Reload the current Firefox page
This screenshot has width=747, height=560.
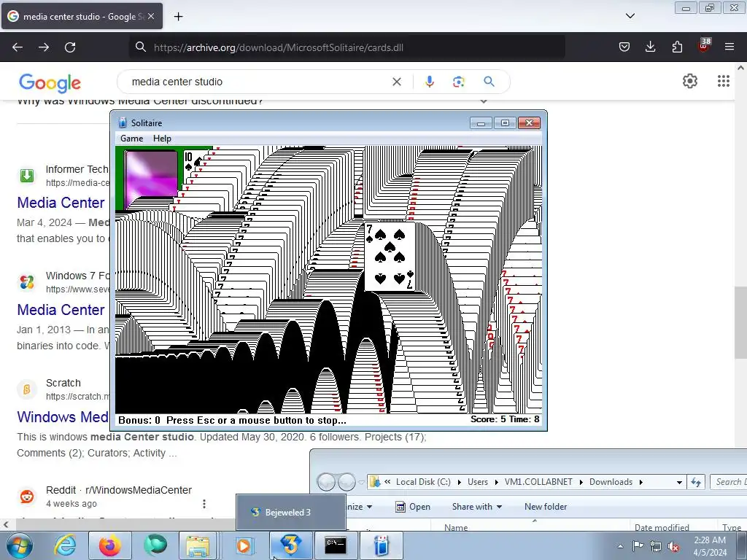[x=70, y=47]
